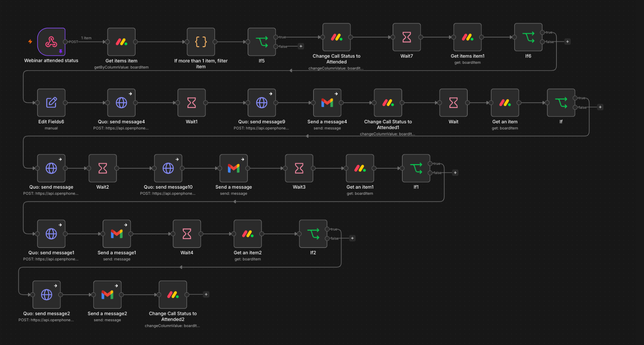Select the Wait4 hourglass node
The width and height of the screenshot is (644, 345).
(x=187, y=234)
